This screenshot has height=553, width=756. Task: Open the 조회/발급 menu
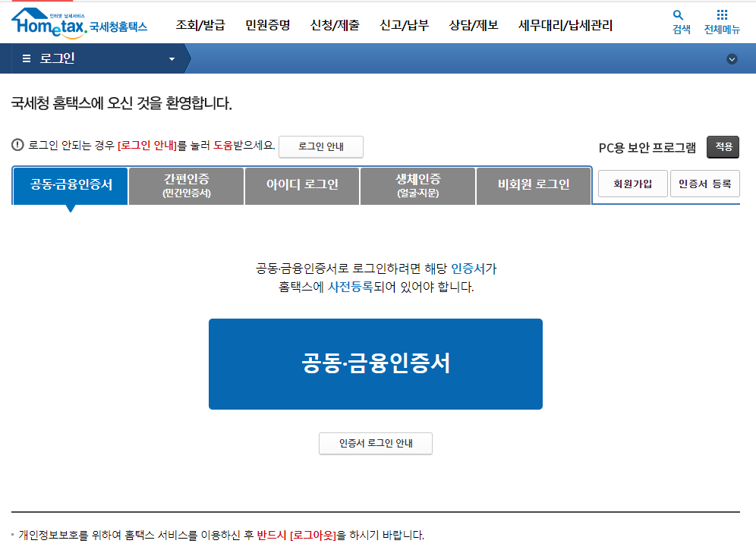coord(200,24)
